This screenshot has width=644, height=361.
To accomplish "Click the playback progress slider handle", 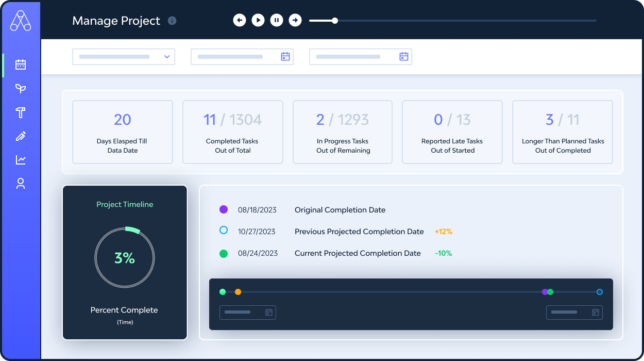I will click(x=334, y=20).
